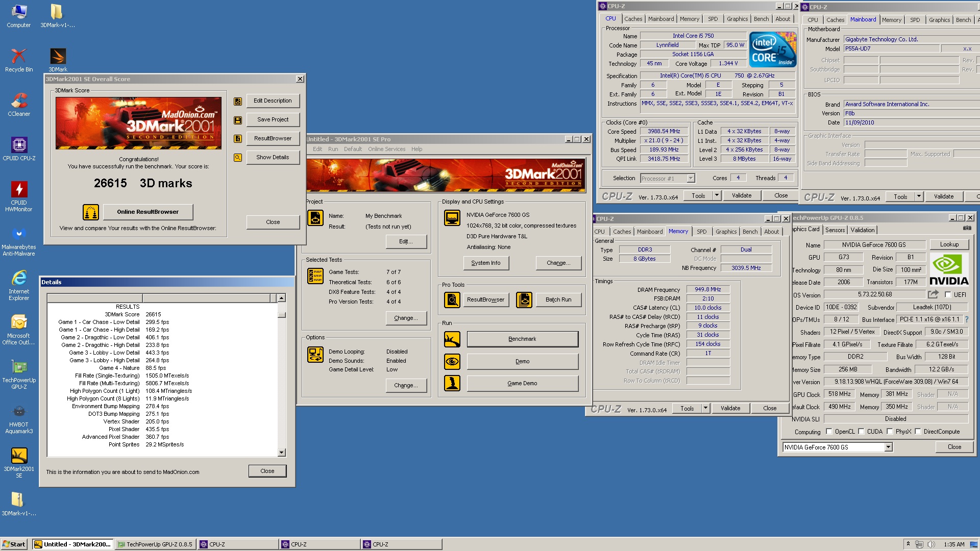Open the Recycle Bin desktop icon
The image size is (980, 551).
tap(19, 60)
